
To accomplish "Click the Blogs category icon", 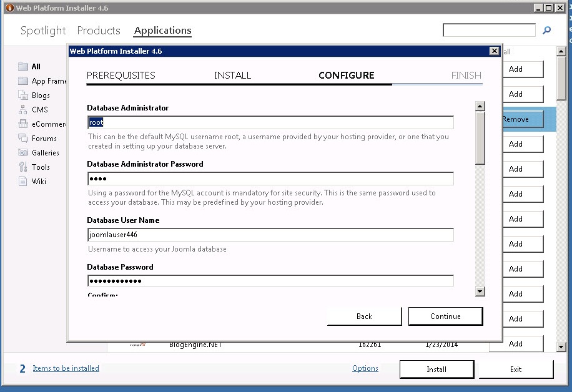I will (23, 95).
